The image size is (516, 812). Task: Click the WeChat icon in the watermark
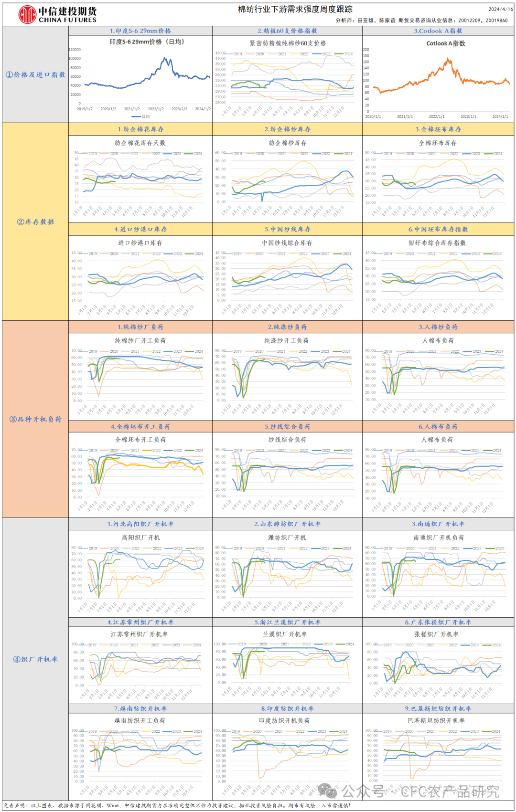[329, 791]
